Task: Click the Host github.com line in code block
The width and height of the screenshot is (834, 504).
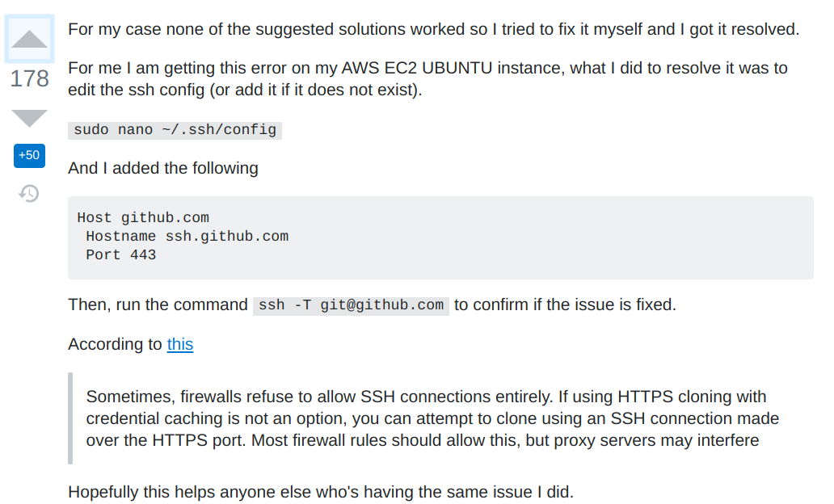Action: coord(143,217)
